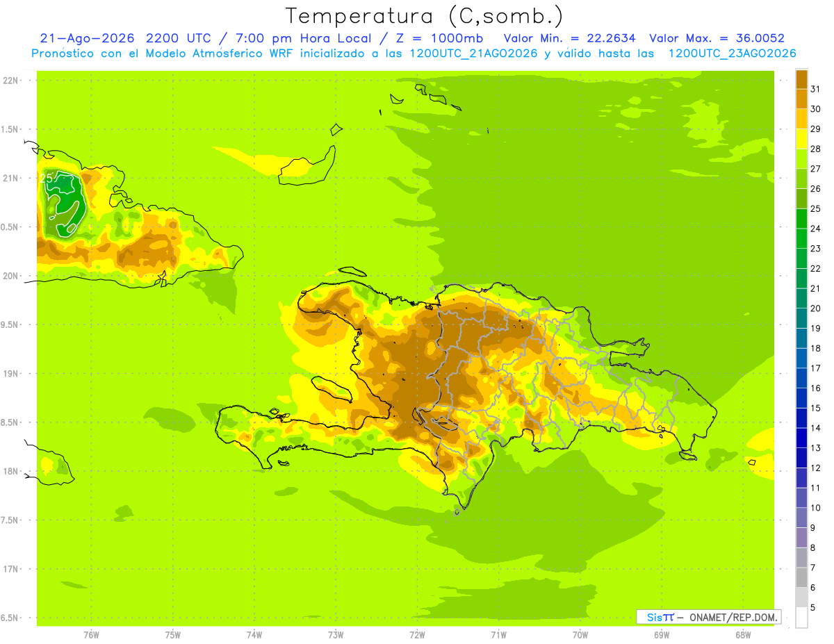Select the date text '21-Ago-2026'
Screen dimensions: 834x644
click(x=88, y=38)
